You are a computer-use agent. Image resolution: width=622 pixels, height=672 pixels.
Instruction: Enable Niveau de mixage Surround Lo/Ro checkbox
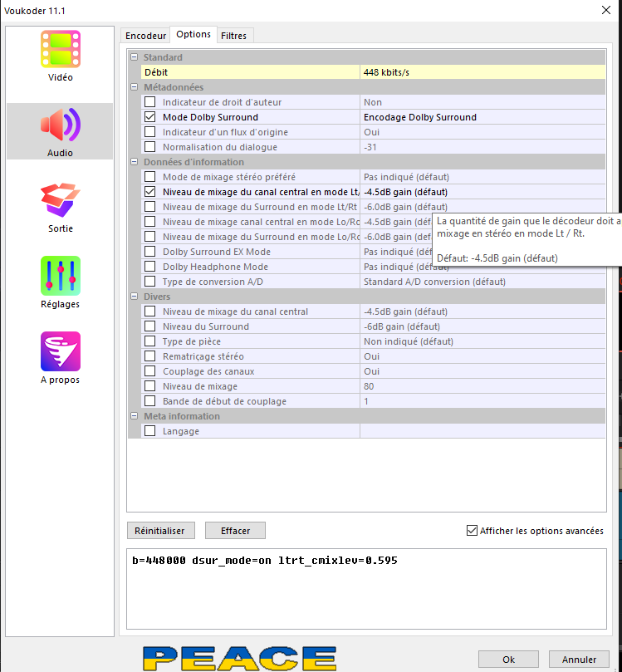click(150, 237)
